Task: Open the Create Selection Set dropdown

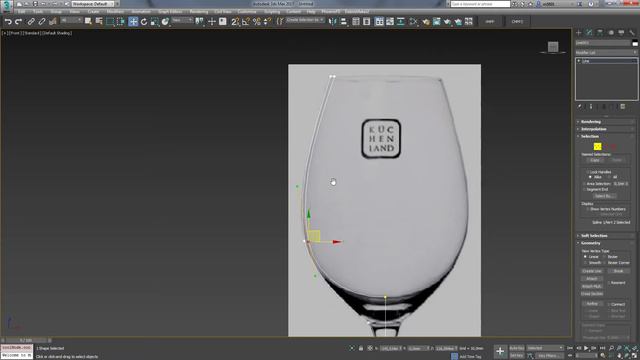Action: (x=305, y=20)
